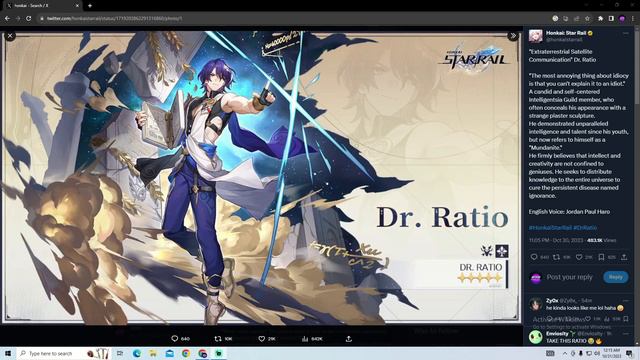
Task: Like ZyOx's reply
Action: coord(588,318)
